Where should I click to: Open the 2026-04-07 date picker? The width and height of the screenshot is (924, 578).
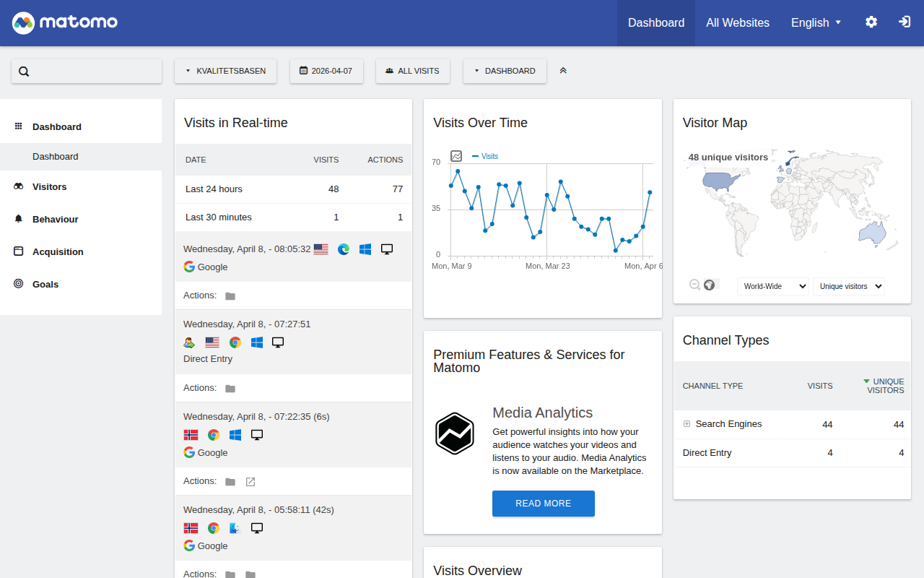[x=326, y=71]
